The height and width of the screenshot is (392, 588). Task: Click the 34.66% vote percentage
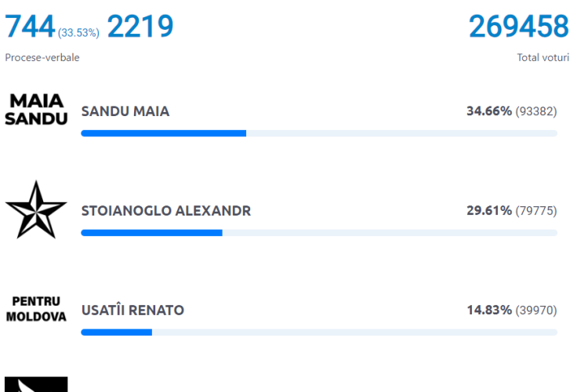pos(489,111)
